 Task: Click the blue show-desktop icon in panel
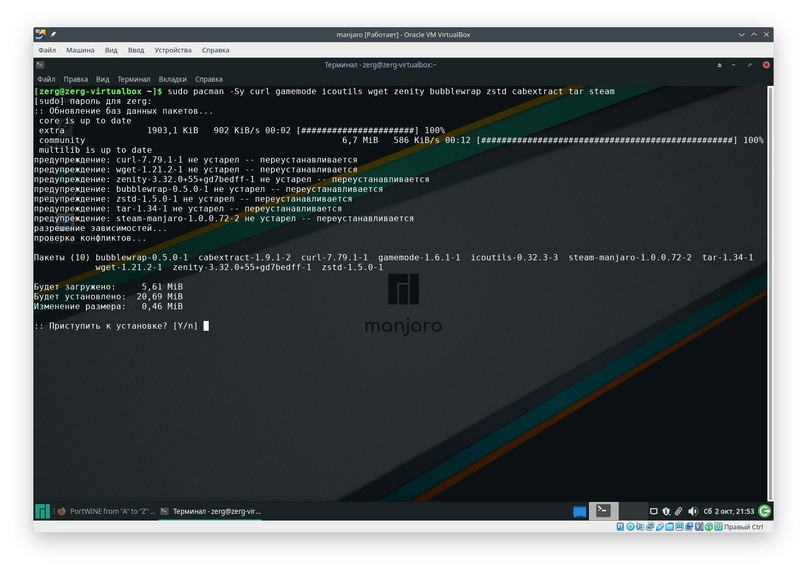pyautogui.click(x=580, y=511)
